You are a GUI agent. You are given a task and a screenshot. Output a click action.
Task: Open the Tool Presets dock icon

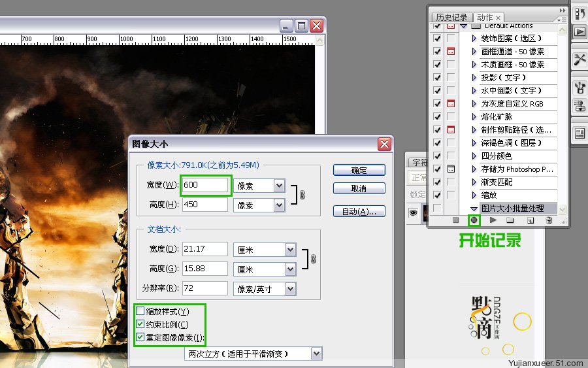[x=580, y=59]
